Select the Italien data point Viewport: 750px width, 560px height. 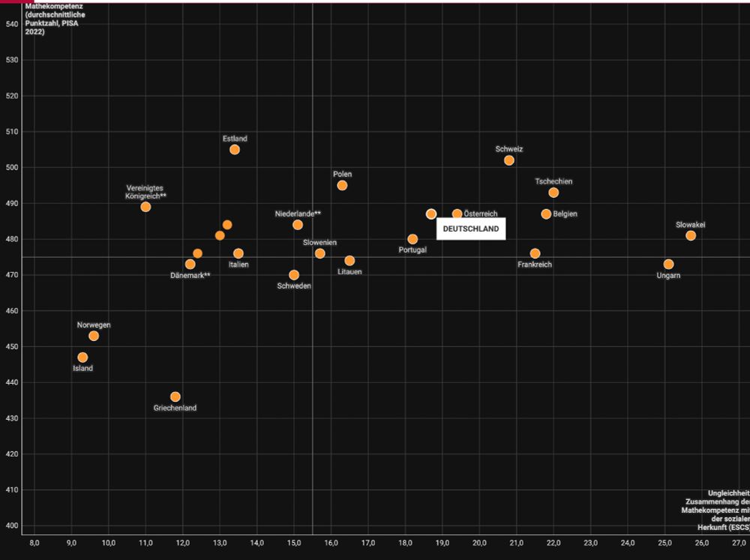pyautogui.click(x=238, y=253)
